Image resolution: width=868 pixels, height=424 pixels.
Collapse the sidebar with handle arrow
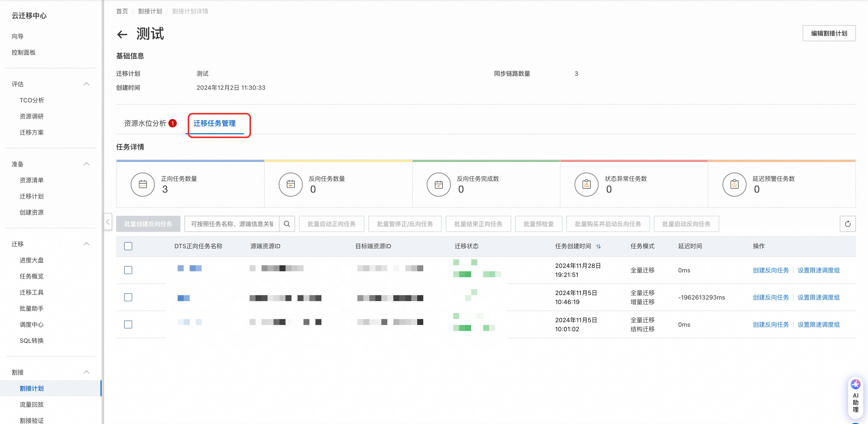click(108, 222)
